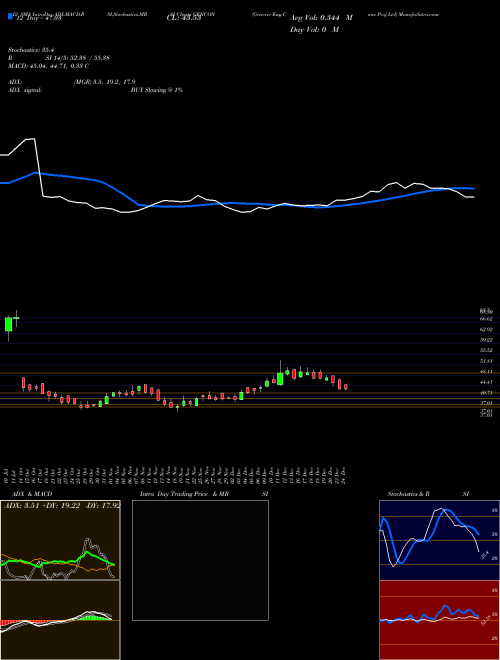Click the 'Day Vol: 0 M' text
Screen dimensions: 500x660
[314, 29]
